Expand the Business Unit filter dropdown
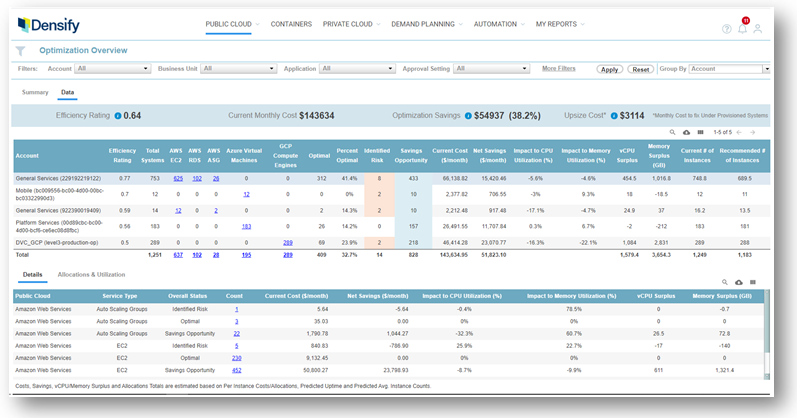The height and width of the screenshot is (418, 797). pyautogui.click(x=237, y=69)
